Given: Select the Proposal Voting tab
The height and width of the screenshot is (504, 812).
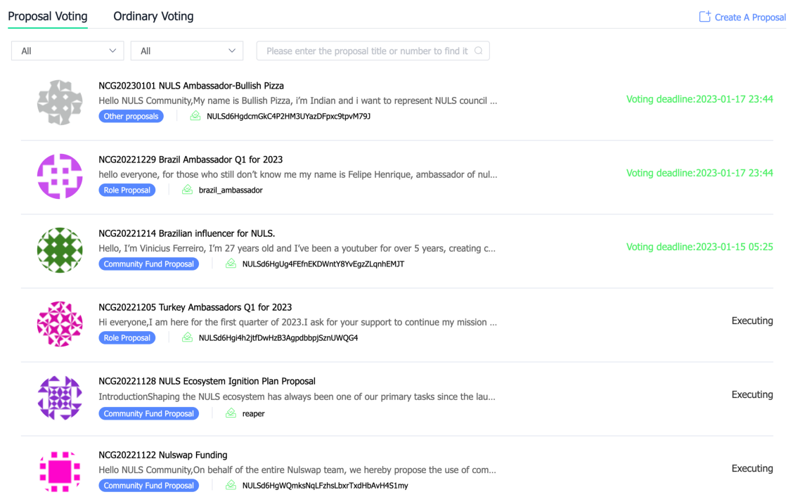Looking at the screenshot, I should pos(48,16).
